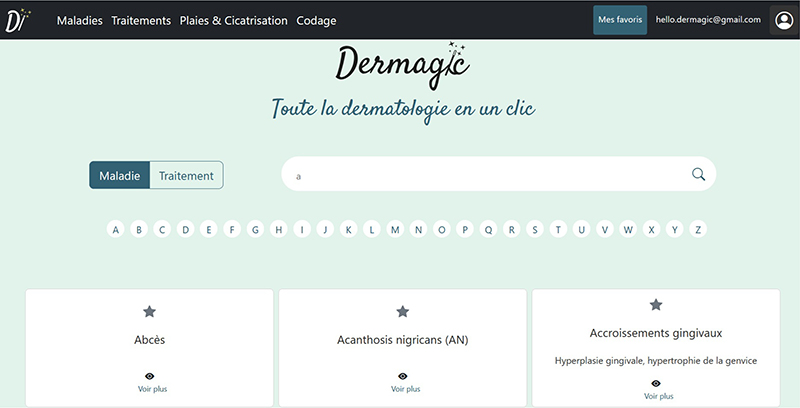Open Mes favoris
The height and width of the screenshot is (408, 800).
coord(620,20)
